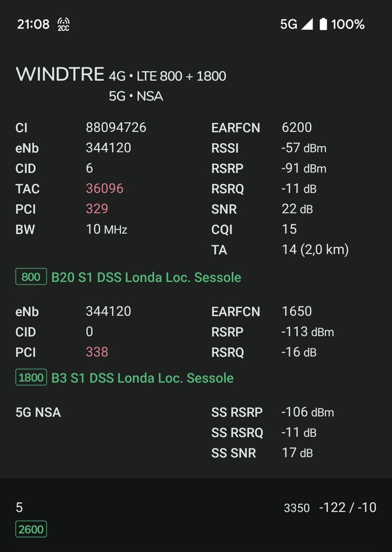This screenshot has width=392, height=552.
Task: Open the B20 S1 DSS Londa Loc. Sessole label
Action: 146,277
